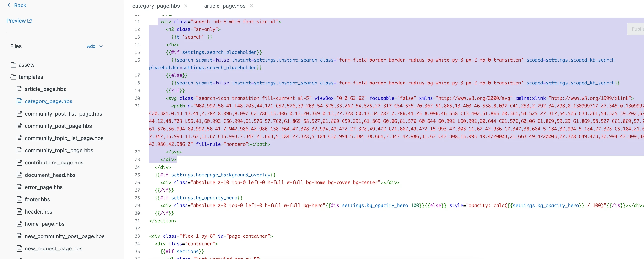Expand the assets folder
The height and width of the screenshot is (259, 644).
coord(27,65)
